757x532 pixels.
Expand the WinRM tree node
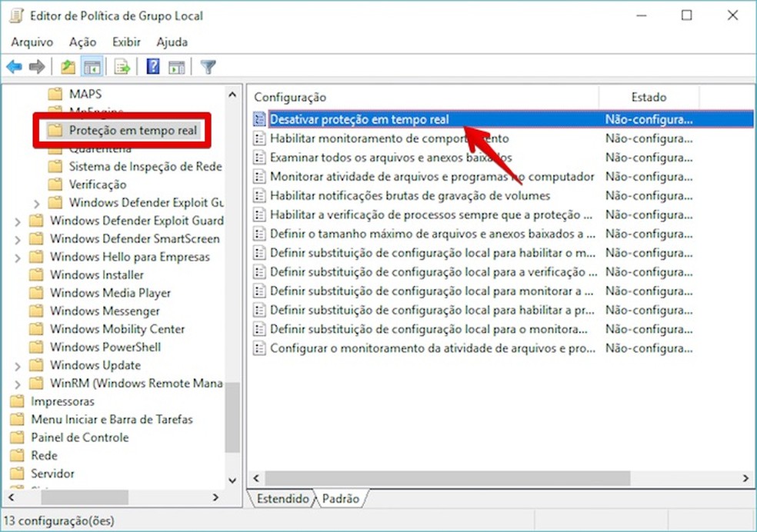(x=18, y=383)
